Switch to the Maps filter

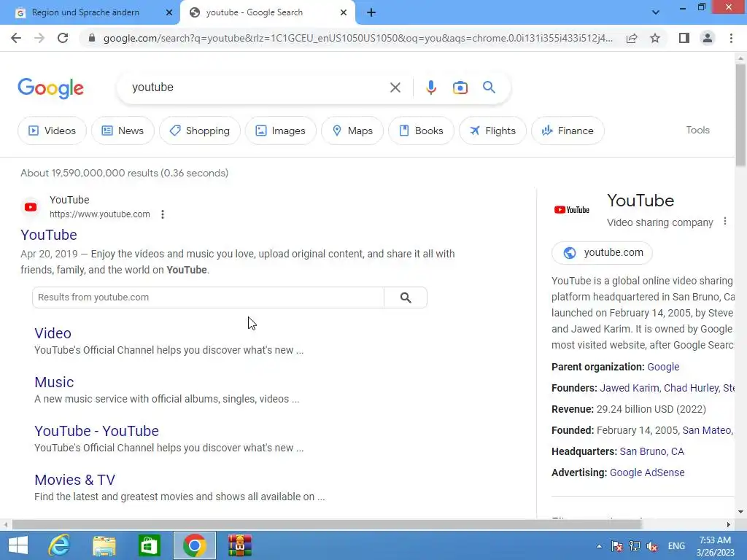(x=352, y=131)
